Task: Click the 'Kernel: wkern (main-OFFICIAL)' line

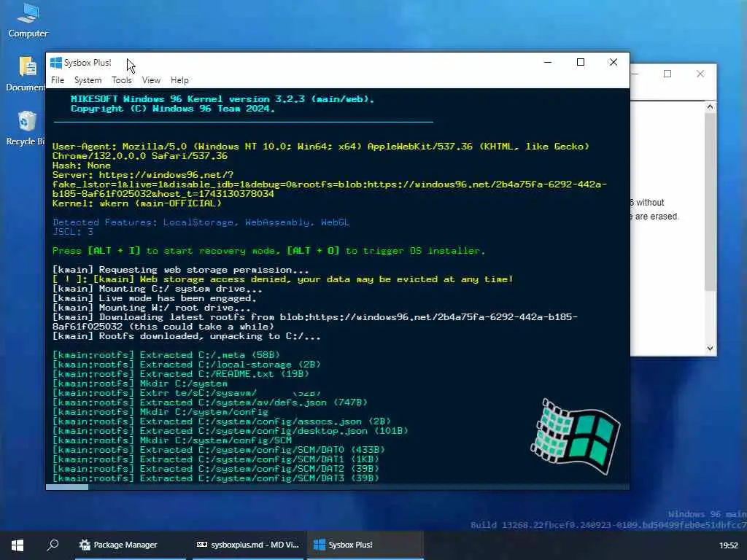Action: coord(136,203)
